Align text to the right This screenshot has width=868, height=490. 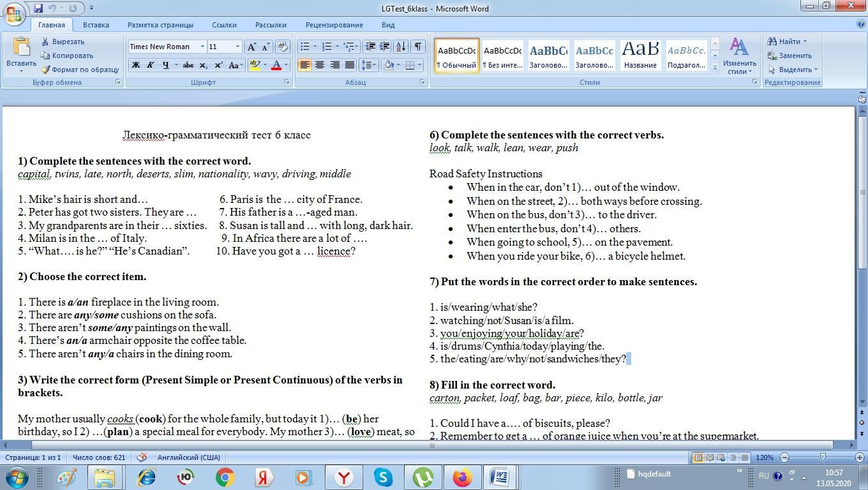point(334,65)
